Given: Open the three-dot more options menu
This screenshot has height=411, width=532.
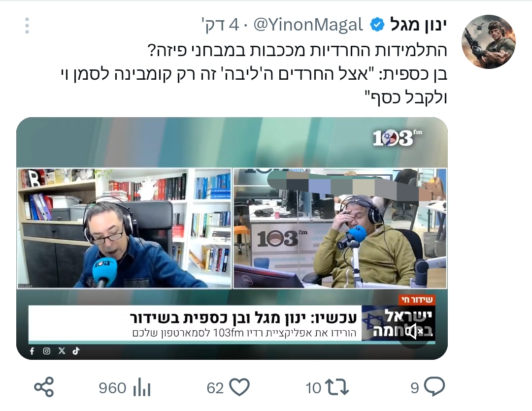Looking at the screenshot, I should 27,26.
